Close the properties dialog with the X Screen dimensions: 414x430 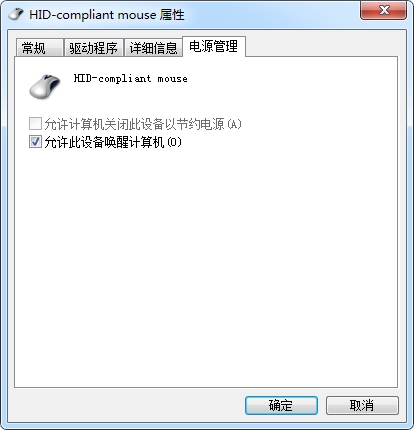pos(384,10)
